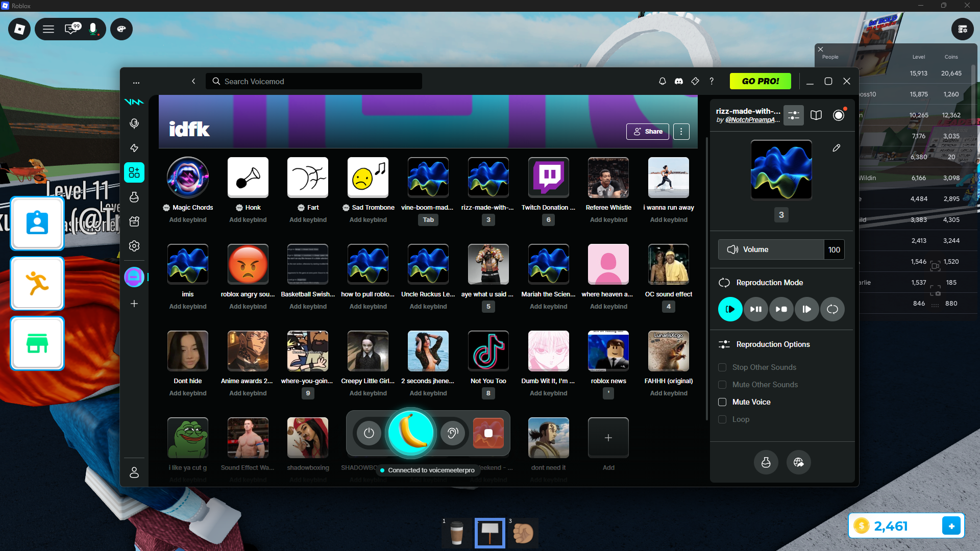This screenshot has width=980, height=551.
Task: Select the coffee cup in Roblox hotbar
Action: [457, 533]
